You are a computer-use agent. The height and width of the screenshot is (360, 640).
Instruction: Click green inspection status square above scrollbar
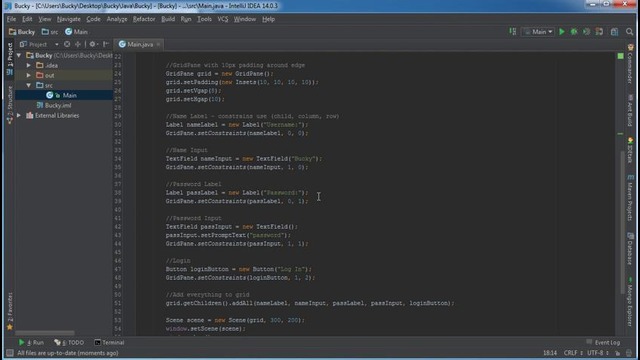620,56
